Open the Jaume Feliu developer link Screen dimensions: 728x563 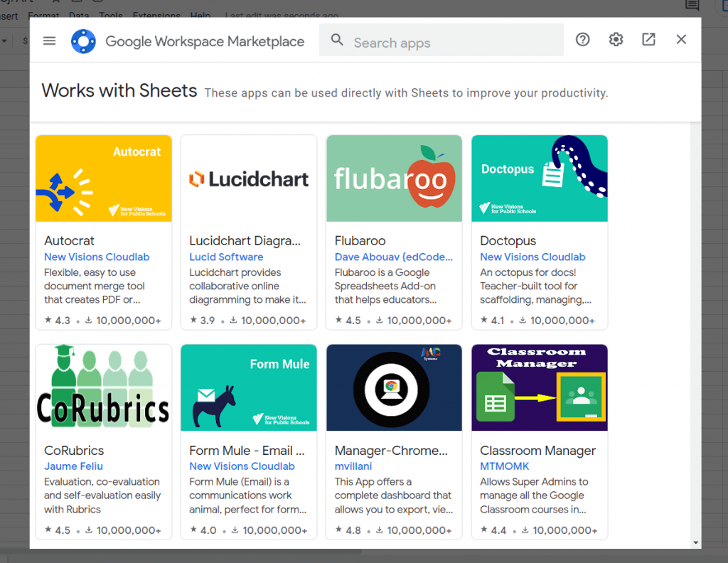point(74,466)
